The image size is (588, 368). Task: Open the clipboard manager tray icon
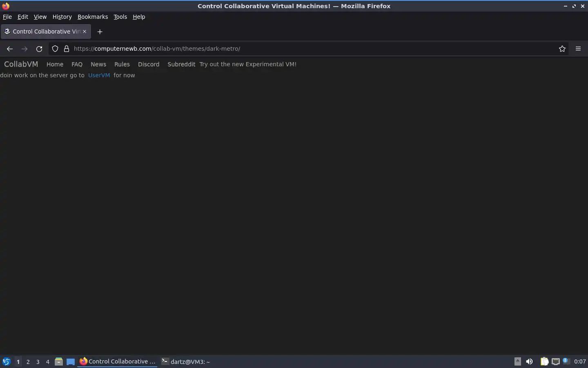pyautogui.click(x=544, y=361)
